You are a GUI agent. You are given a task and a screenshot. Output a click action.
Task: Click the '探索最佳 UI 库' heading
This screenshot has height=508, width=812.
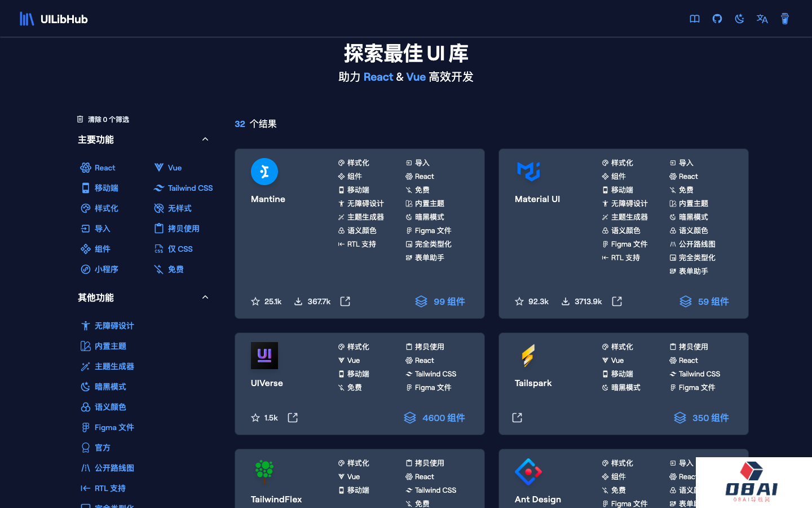tap(406, 54)
